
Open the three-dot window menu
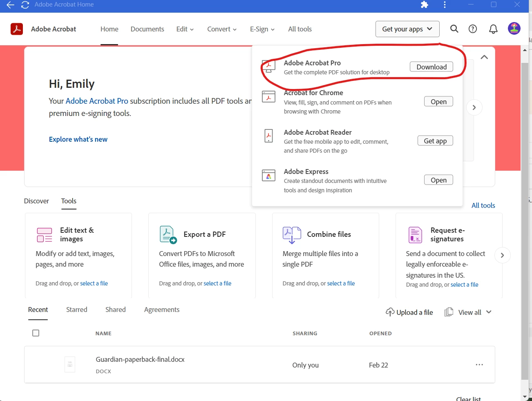click(445, 4)
